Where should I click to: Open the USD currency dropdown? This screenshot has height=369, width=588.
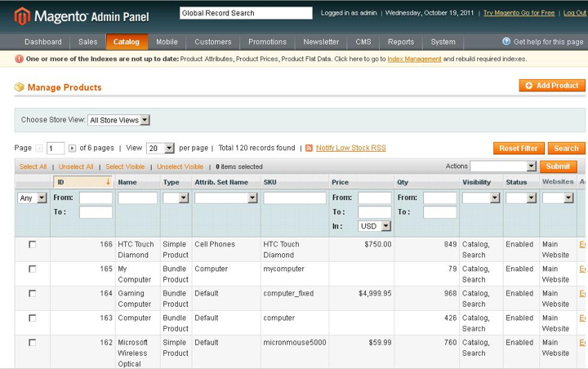pyautogui.click(x=374, y=226)
